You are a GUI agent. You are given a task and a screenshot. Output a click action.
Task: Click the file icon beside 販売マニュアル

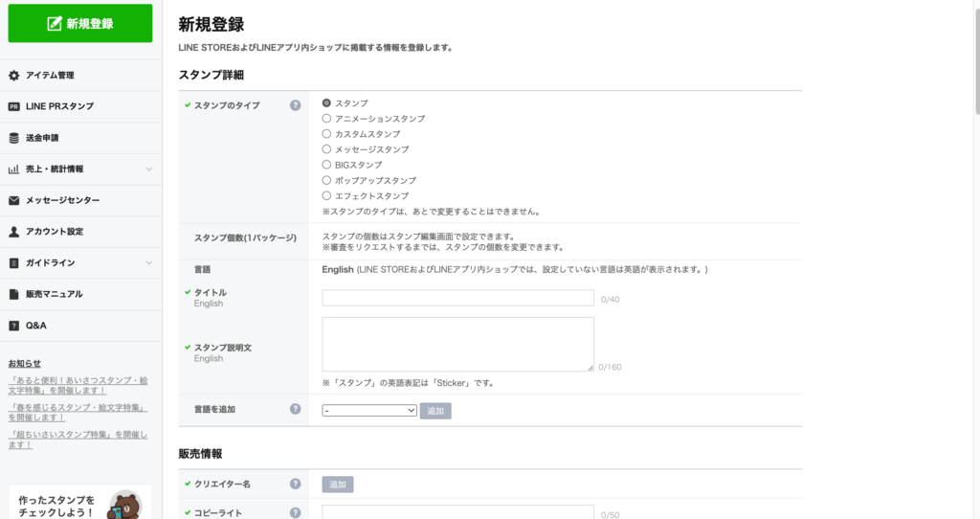coord(13,294)
